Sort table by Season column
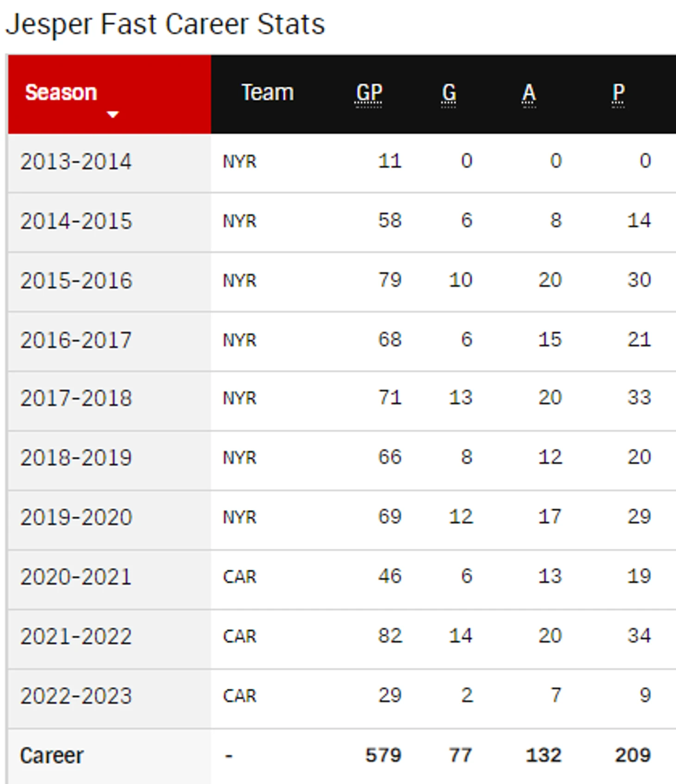This screenshot has width=676, height=784. (61, 93)
